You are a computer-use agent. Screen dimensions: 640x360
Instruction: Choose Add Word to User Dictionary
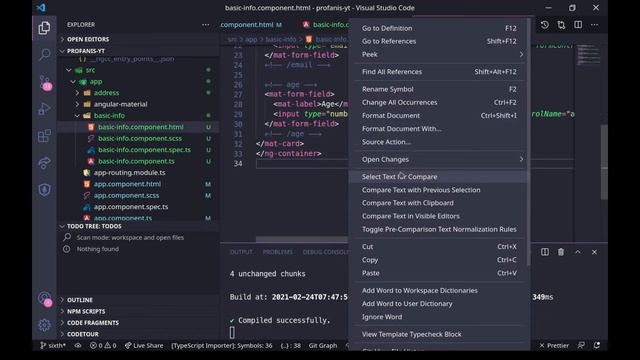(439, 304)
